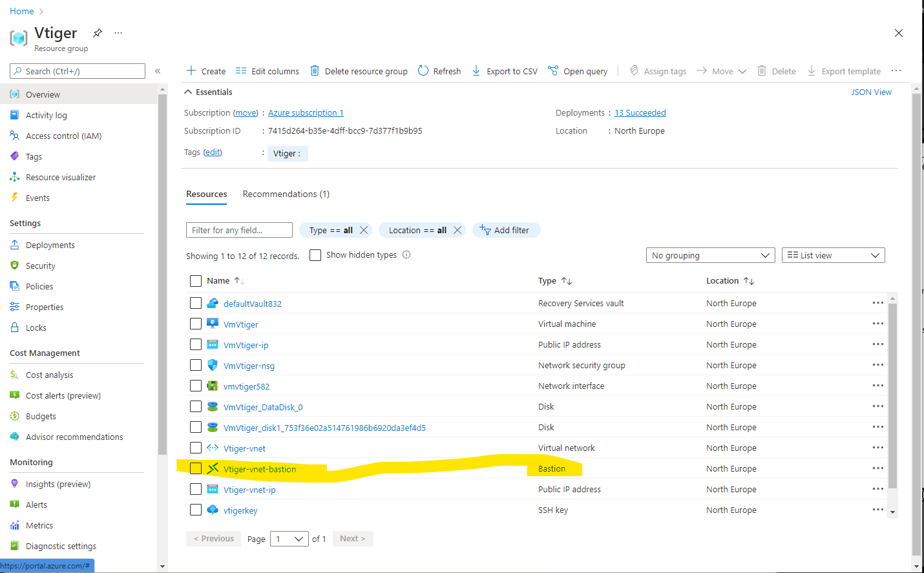Collapse the Essentials section
Screen dimensions: 924x573
[189, 92]
